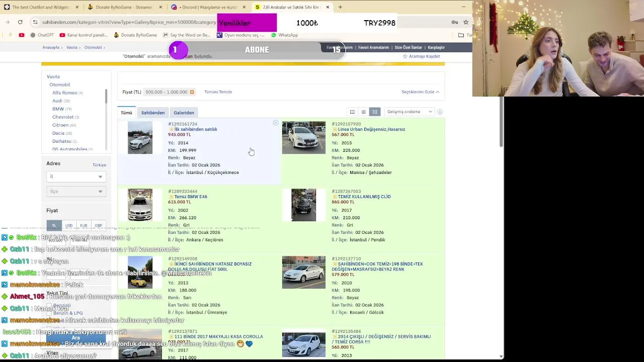Open thumbnail of yellow car priced 500L
The height and width of the screenshot is (362, 644).
point(140,272)
